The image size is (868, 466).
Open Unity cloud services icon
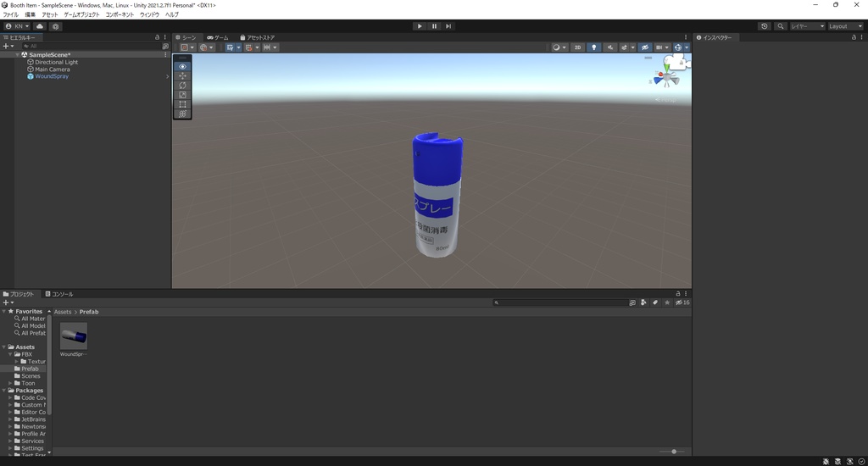click(40, 26)
